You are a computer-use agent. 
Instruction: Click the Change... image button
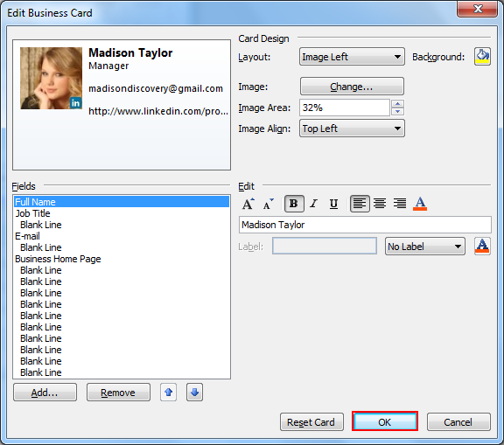[x=352, y=87]
